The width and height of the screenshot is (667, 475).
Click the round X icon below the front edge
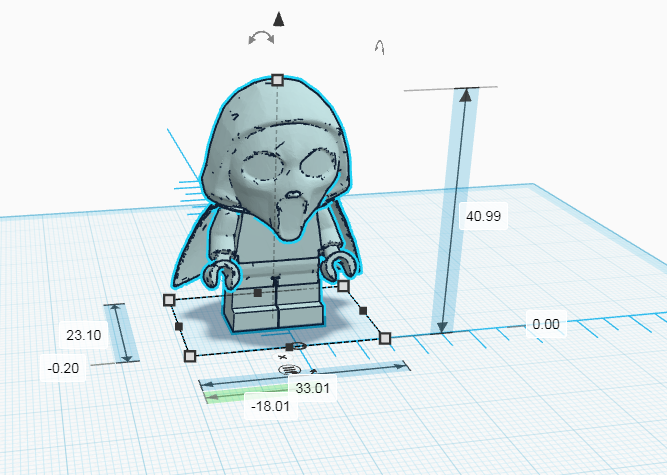tap(282, 357)
